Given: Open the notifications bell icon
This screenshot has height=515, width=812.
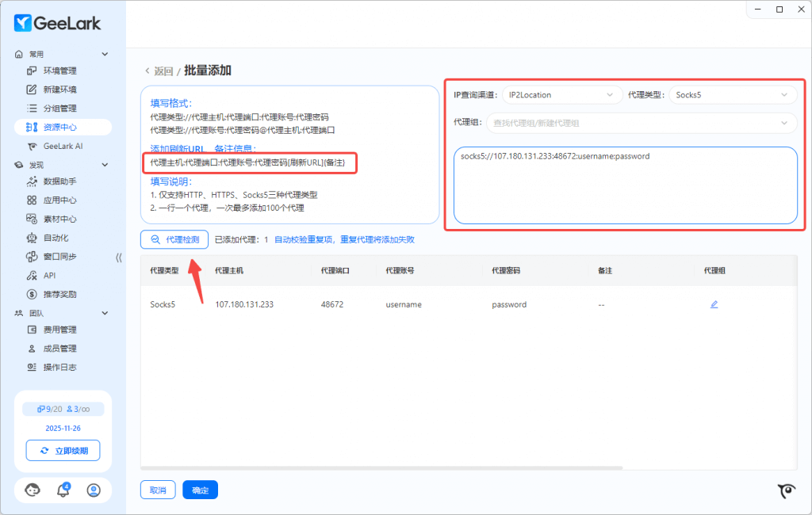Looking at the screenshot, I should point(63,490).
